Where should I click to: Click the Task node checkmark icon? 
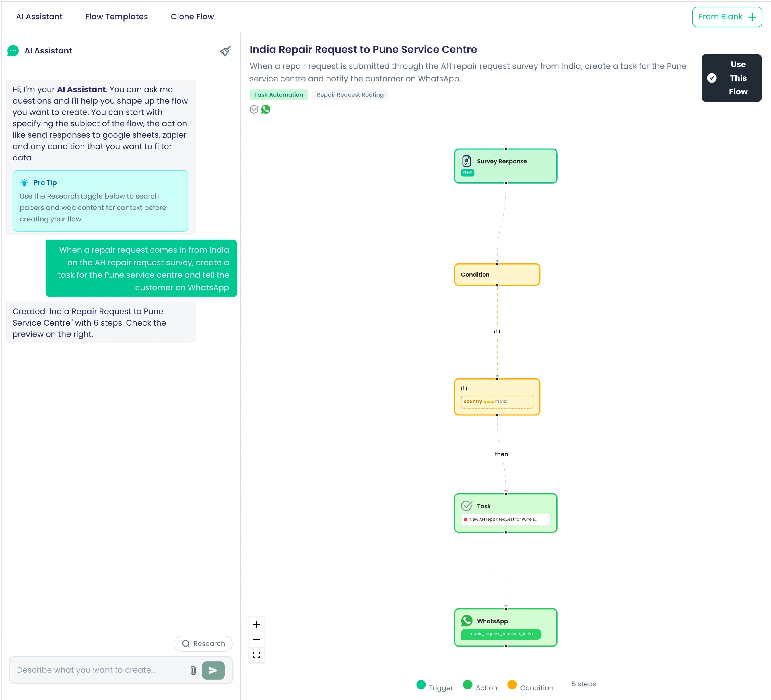pyautogui.click(x=467, y=506)
